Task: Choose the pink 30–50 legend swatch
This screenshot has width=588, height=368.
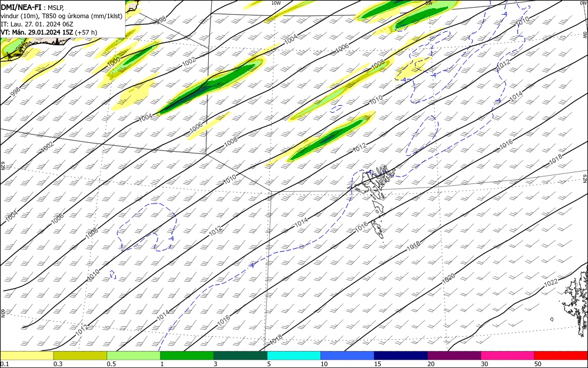Action: tap(508, 356)
